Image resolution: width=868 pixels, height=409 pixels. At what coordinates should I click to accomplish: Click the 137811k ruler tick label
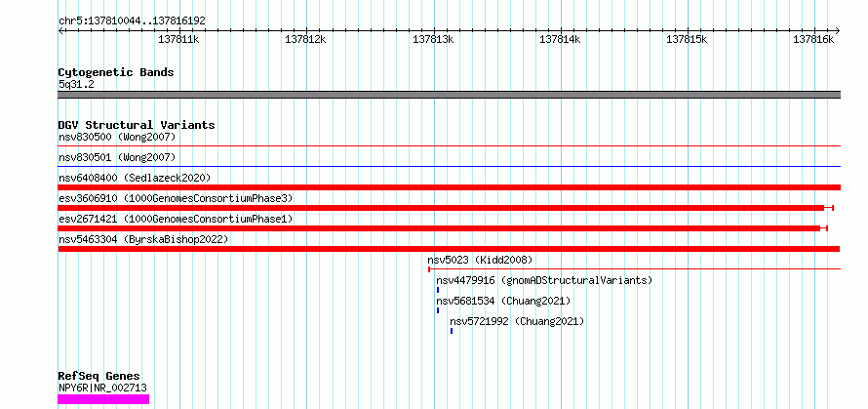tap(178, 40)
